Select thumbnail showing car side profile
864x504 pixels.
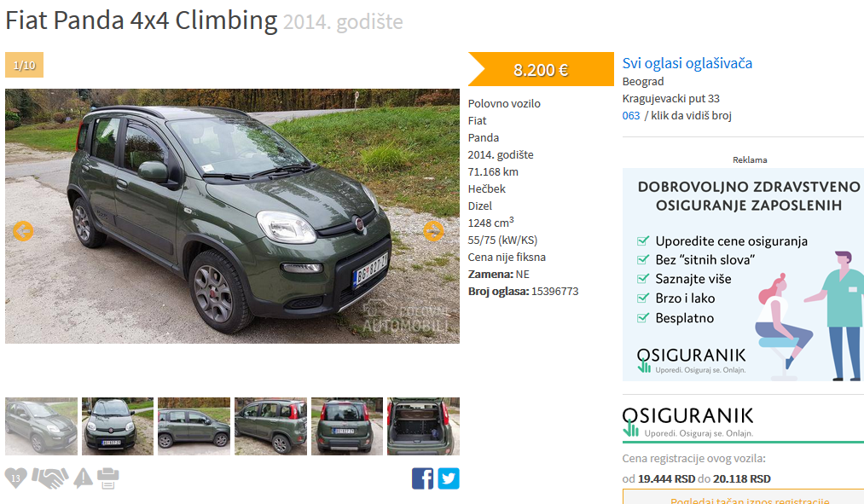pyautogui.click(x=194, y=426)
